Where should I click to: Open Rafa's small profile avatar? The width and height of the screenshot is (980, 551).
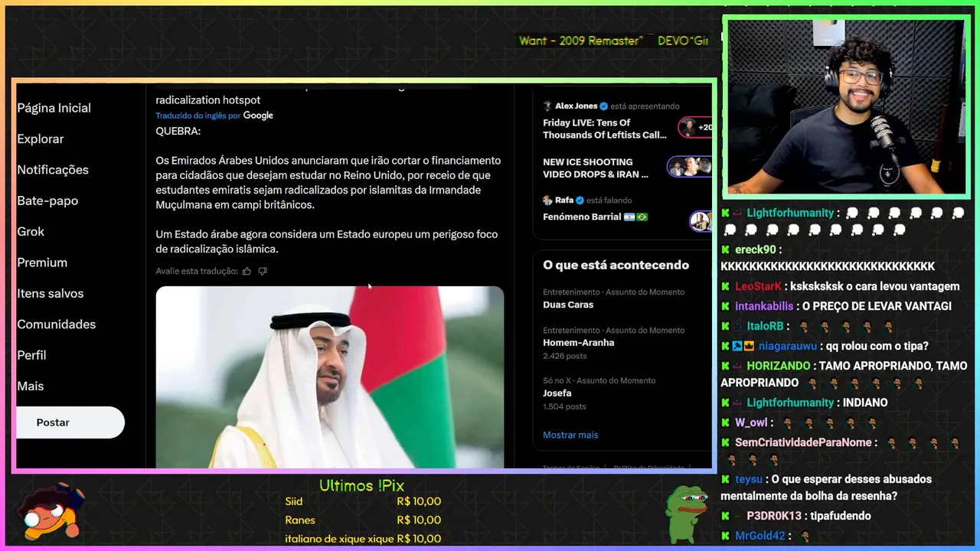(x=547, y=200)
